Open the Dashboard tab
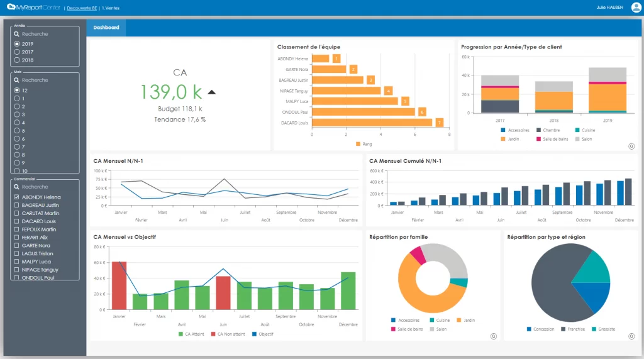This screenshot has height=359, width=644. 106,28
